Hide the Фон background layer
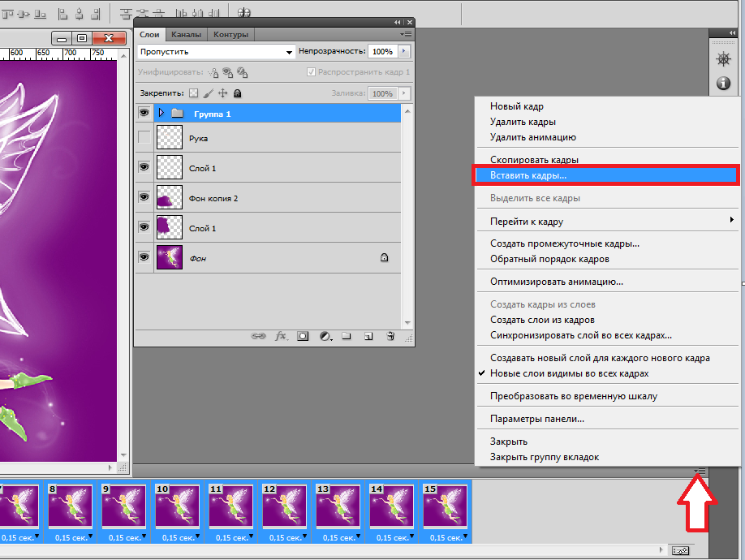This screenshot has width=745, height=560. (x=144, y=257)
